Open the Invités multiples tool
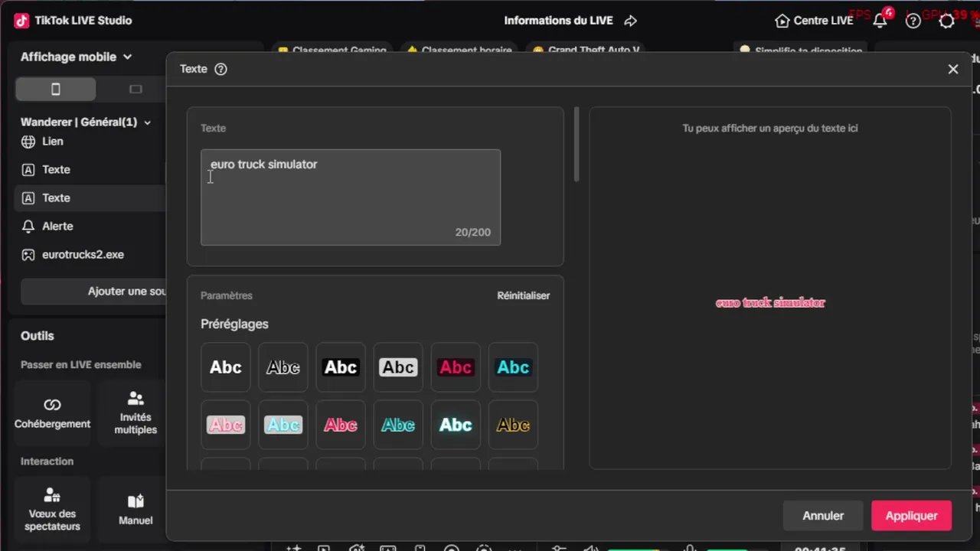 coord(136,413)
